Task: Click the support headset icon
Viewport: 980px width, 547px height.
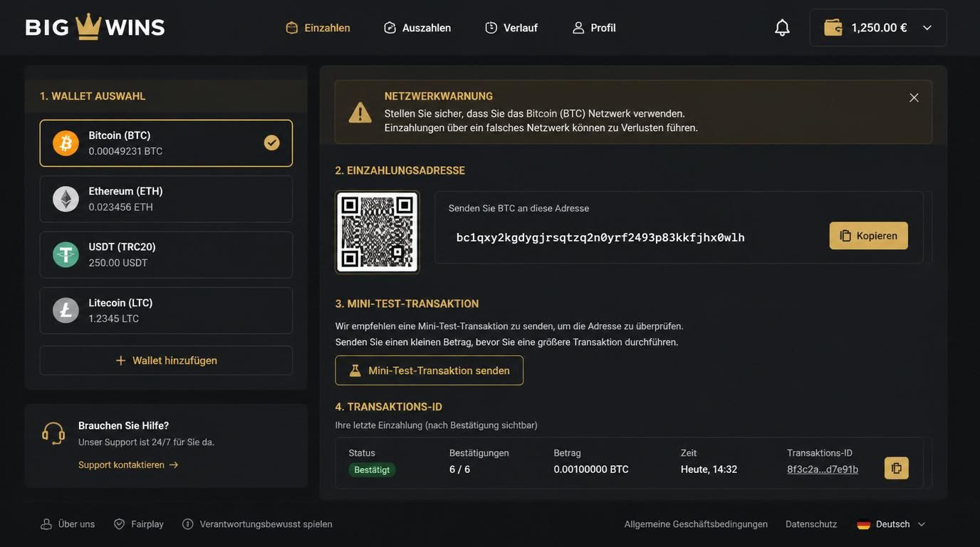Action: 53,433
